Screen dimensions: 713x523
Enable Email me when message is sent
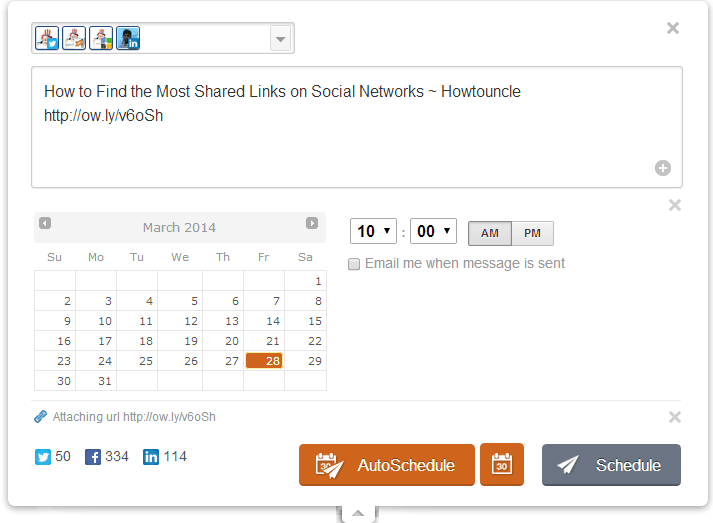coord(354,264)
